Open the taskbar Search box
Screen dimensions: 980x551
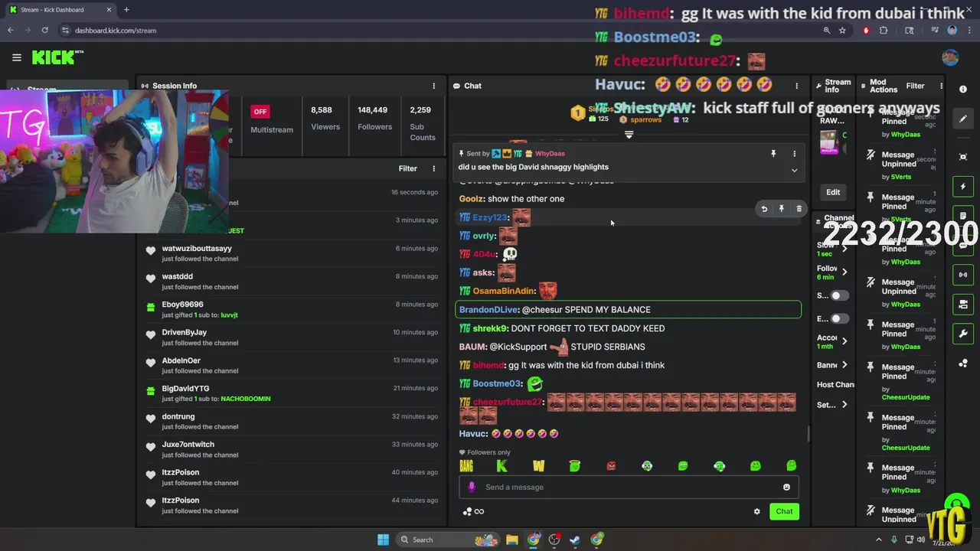coord(449,540)
